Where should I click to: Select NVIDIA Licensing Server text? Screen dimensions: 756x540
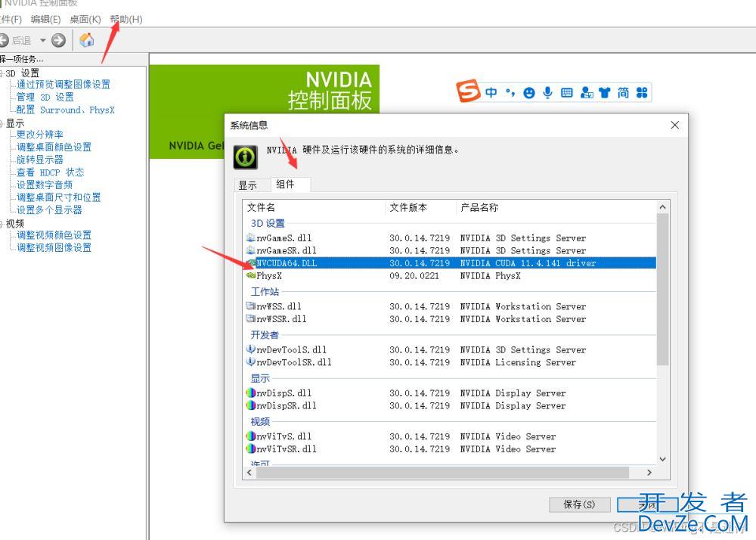tap(518, 362)
